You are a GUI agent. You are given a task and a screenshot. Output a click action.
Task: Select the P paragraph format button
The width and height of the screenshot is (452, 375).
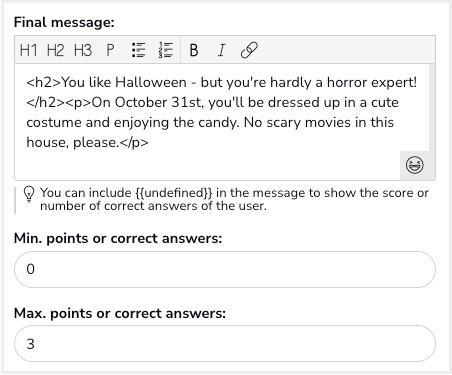pyautogui.click(x=110, y=50)
